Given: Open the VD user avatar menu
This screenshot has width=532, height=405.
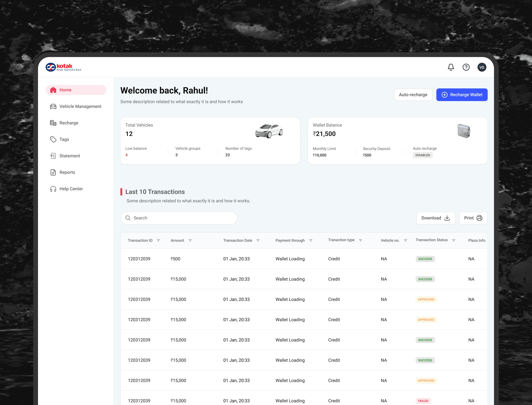Looking at the screenshot, I should pyautogui.click(x=482, y=67).
